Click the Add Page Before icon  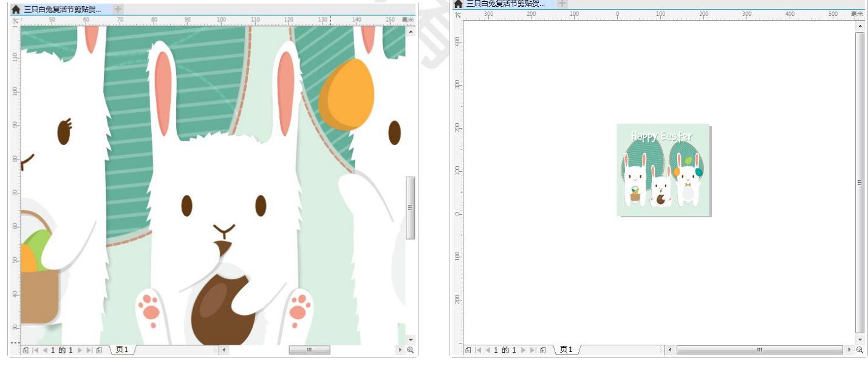click(26, 348)
